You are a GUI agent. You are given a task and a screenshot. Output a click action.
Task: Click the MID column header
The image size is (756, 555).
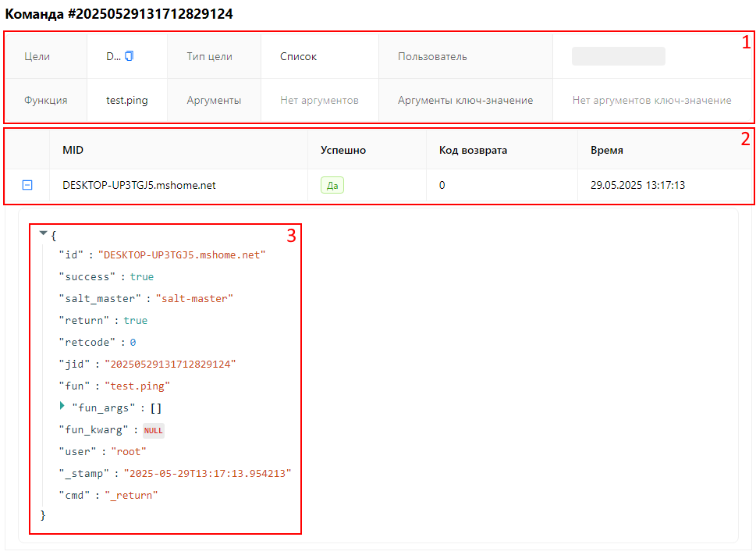pyautogui.click(x=73, y=150)
